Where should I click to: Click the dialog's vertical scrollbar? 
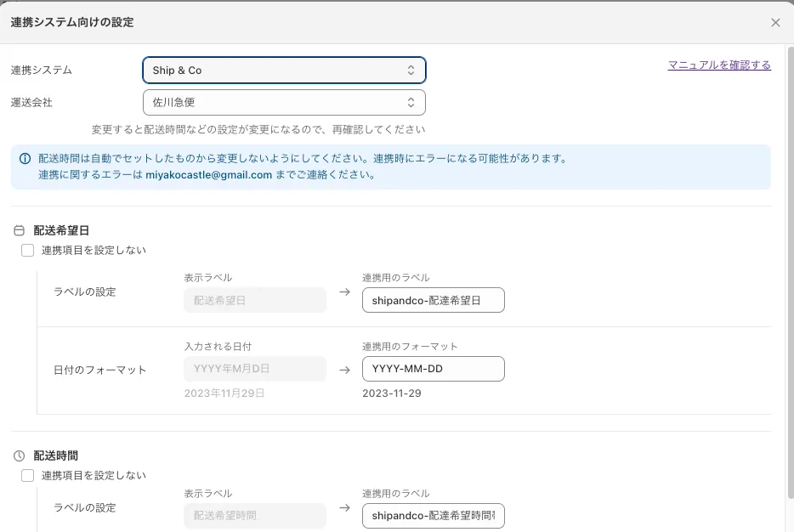click(790, 255)
